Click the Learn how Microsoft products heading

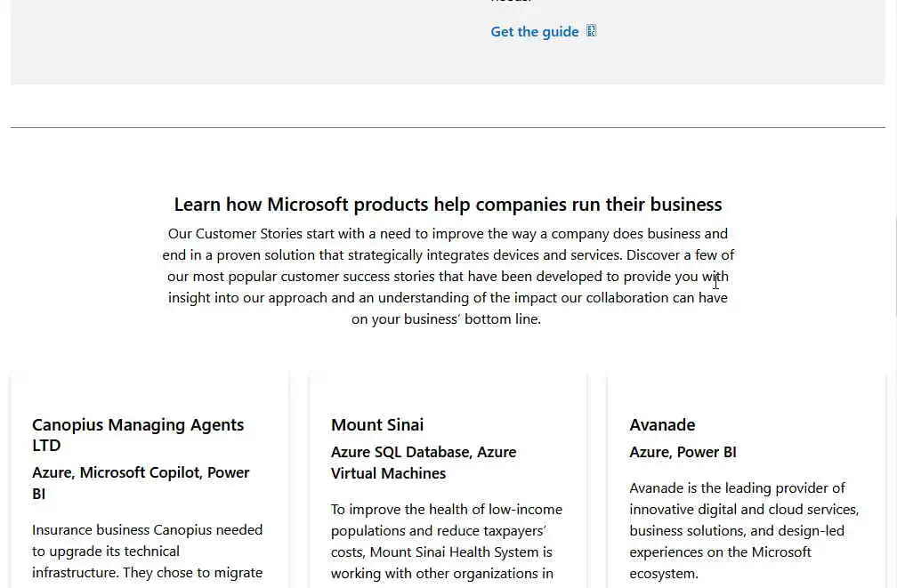pos(448,205)
